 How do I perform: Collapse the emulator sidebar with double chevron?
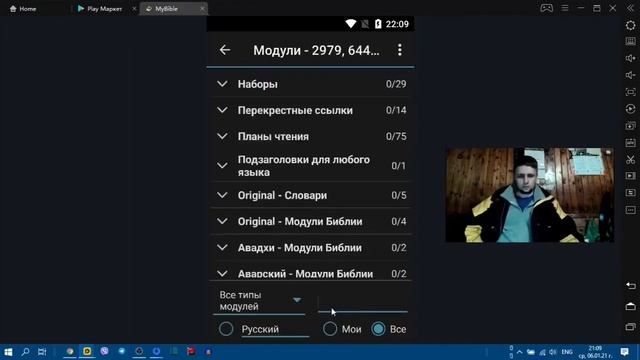pos(630,8)
